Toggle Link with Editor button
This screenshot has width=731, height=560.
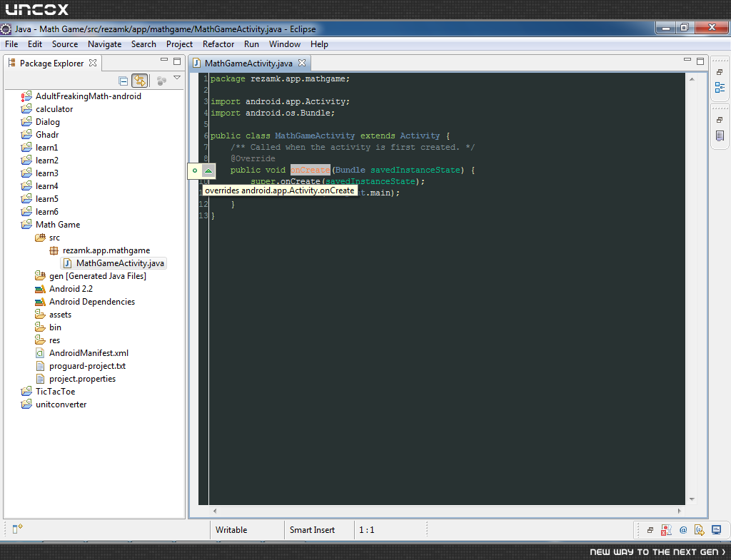pyautogui.click(x=139, y=81)
